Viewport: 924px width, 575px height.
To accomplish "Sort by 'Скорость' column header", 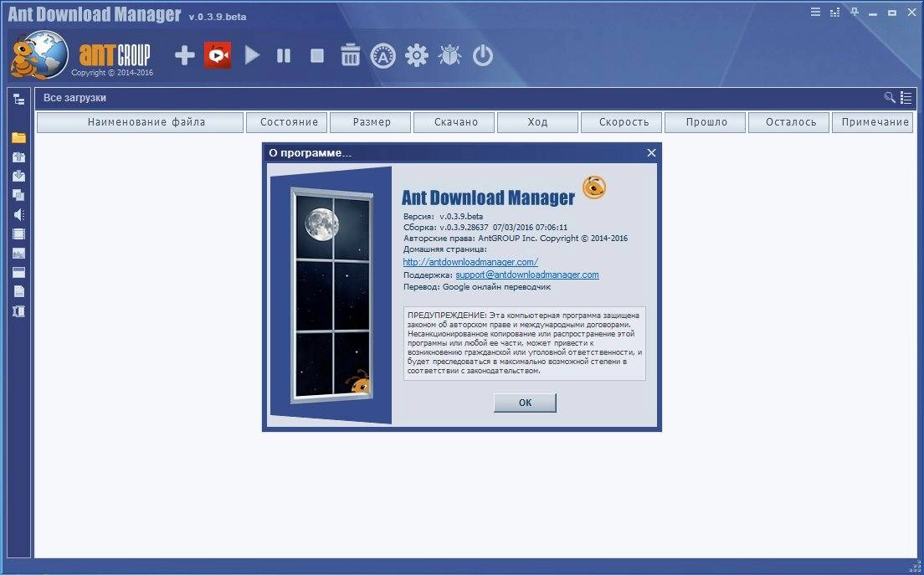I will point(621,122).
